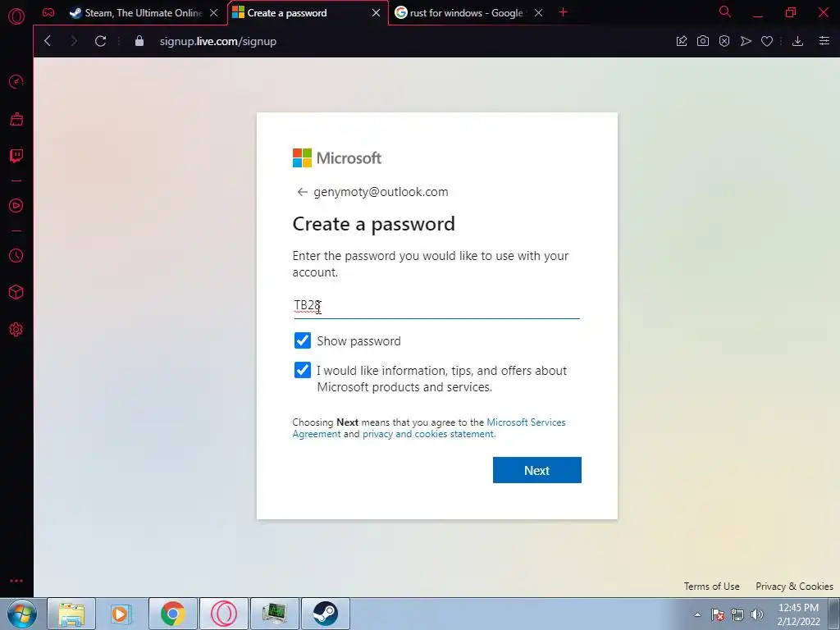Open Action Center flag tray icon
Screen dimensions: 840x630
(718, 614)
